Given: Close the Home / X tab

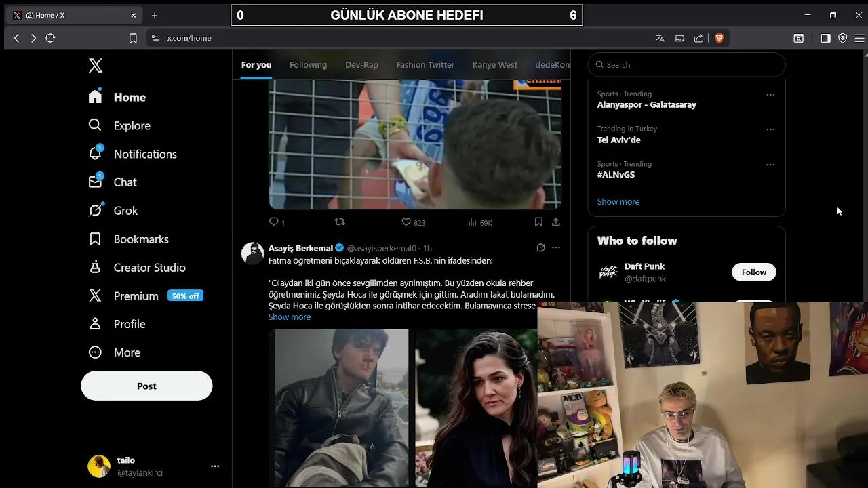Looking at the screenshot, I should [134, 15].
